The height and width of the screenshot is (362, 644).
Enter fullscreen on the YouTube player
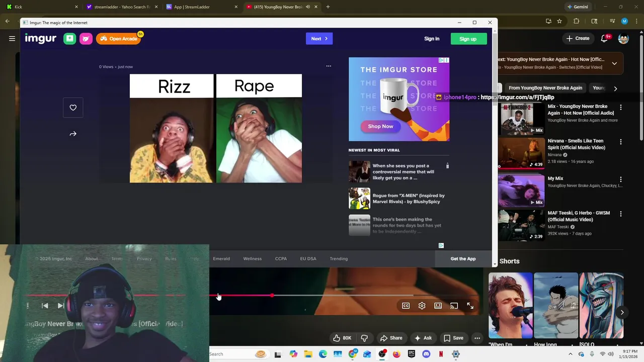click(x=470, y=306)
